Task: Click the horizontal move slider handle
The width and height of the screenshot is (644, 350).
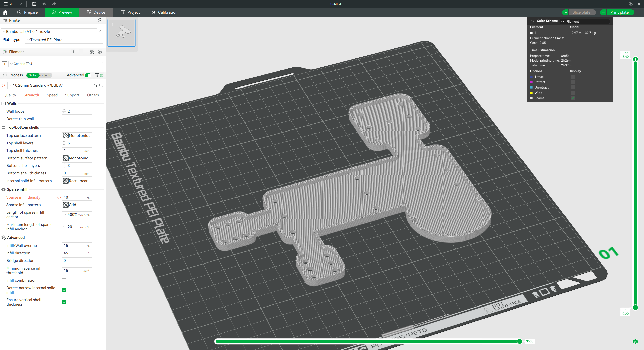Action: click(x=520, y=341)
